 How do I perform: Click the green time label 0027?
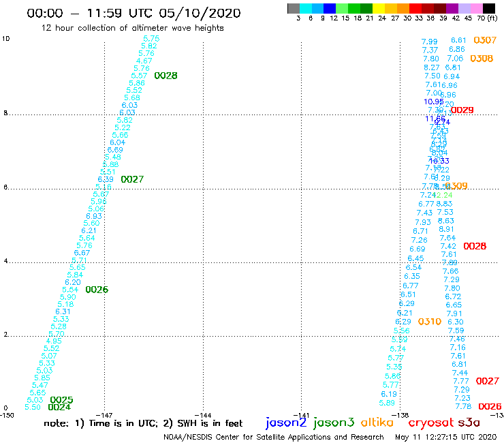coord(132,179)
